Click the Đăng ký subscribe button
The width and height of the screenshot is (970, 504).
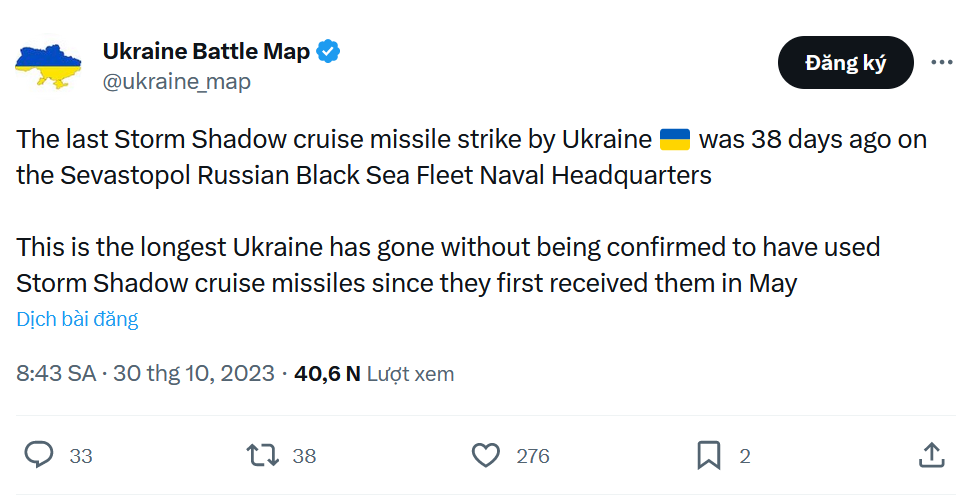846,62
